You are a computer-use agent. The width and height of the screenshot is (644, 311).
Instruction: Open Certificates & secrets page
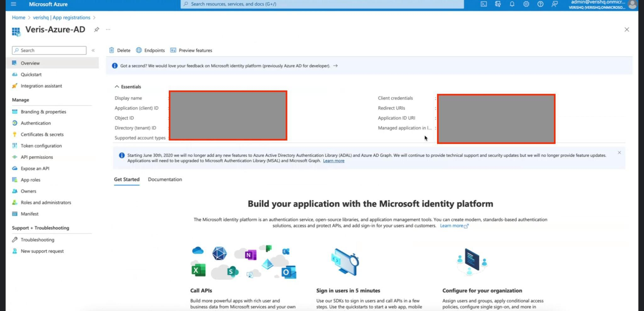coord(42,134)
